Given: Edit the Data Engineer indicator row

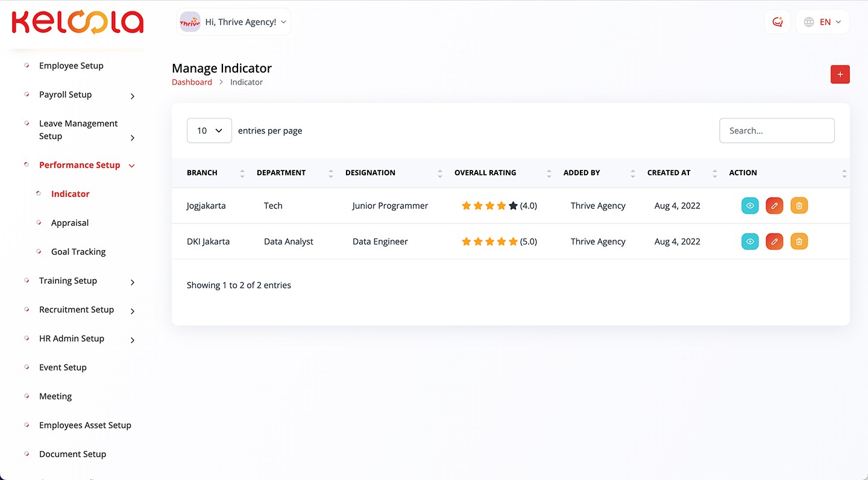Looking at the screenshot, I should [774, 242].
